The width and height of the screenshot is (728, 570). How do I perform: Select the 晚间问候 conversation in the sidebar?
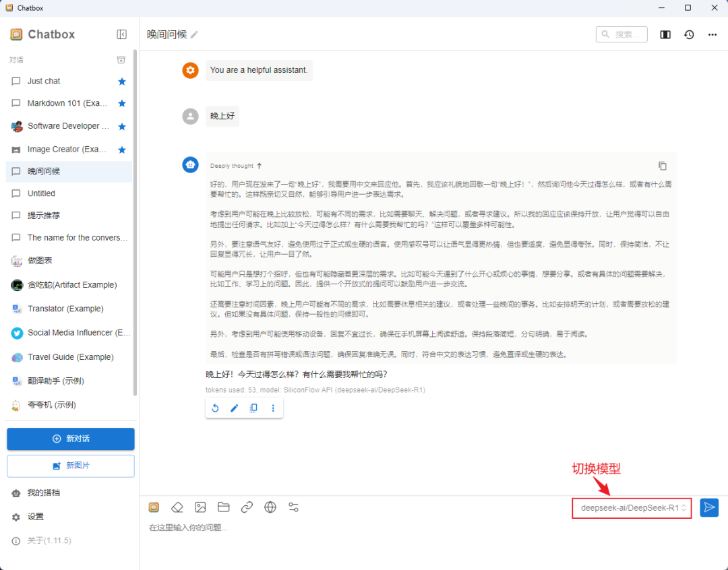(69, 171)
